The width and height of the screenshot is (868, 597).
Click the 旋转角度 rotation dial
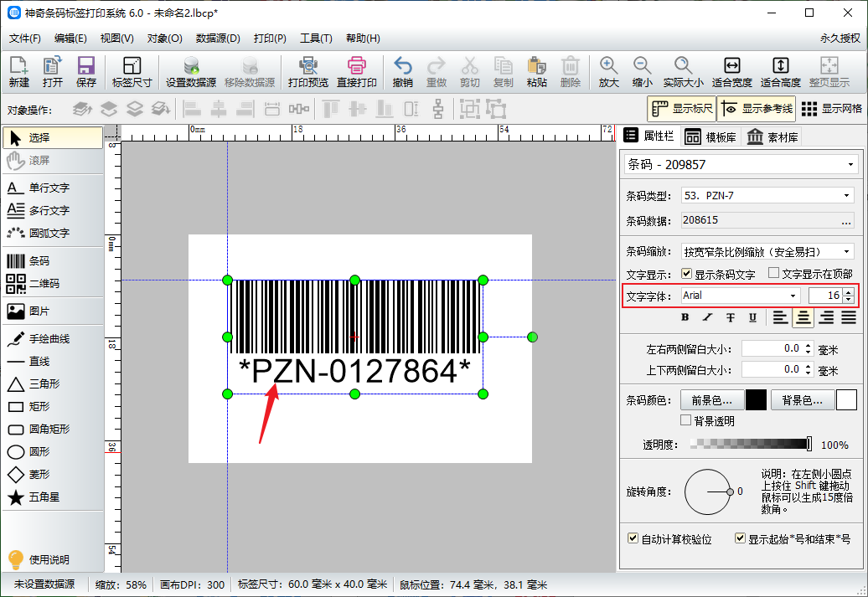707,491
